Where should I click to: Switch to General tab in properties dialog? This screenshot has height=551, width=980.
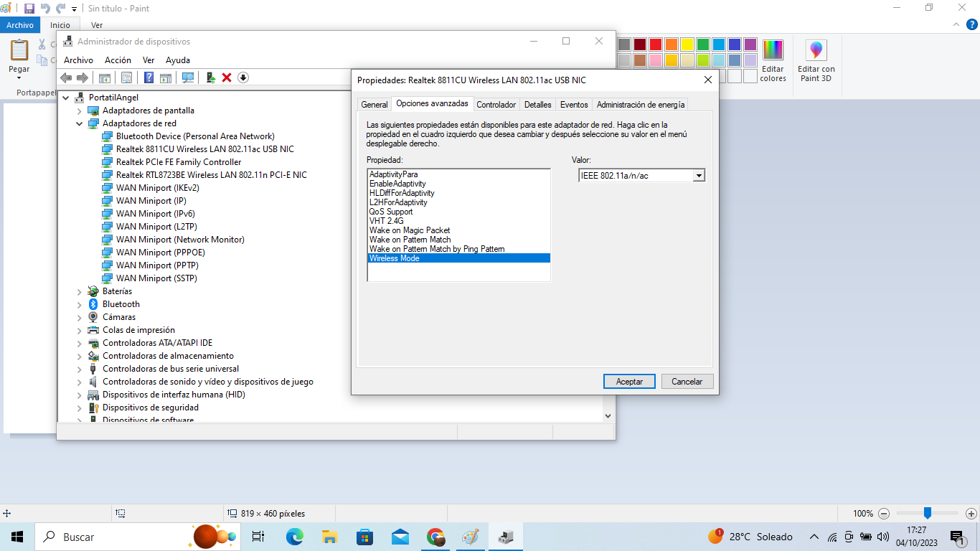click(x=374, y=105)
